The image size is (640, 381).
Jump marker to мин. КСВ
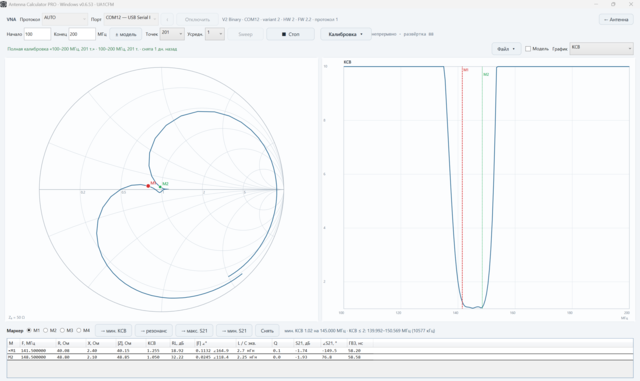113,330
